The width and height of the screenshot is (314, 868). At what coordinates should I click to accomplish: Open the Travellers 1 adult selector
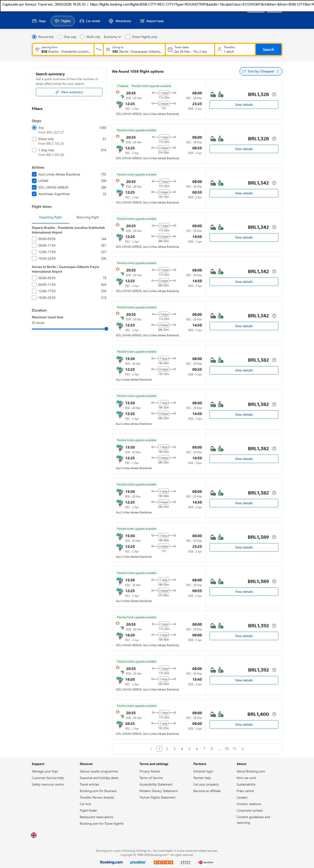point(235,50)
